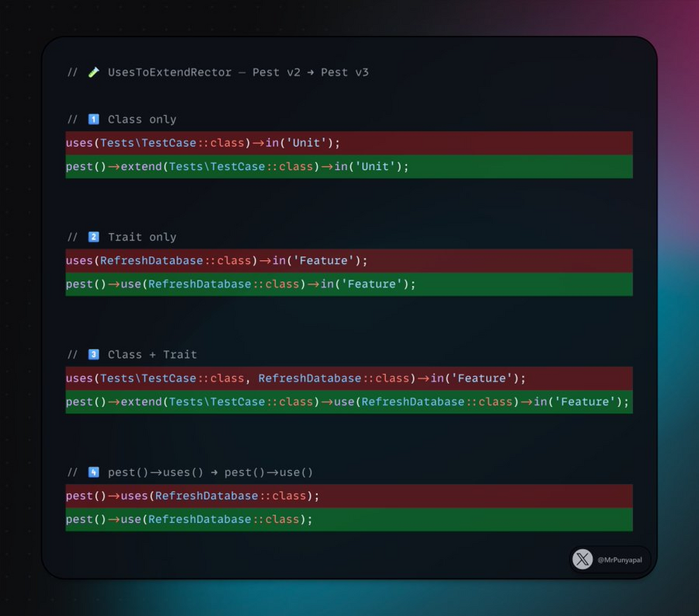Click the 'Pest v3' text in the title
The width and height of the screenshot is (699, 616).
[x=345, y=72]
